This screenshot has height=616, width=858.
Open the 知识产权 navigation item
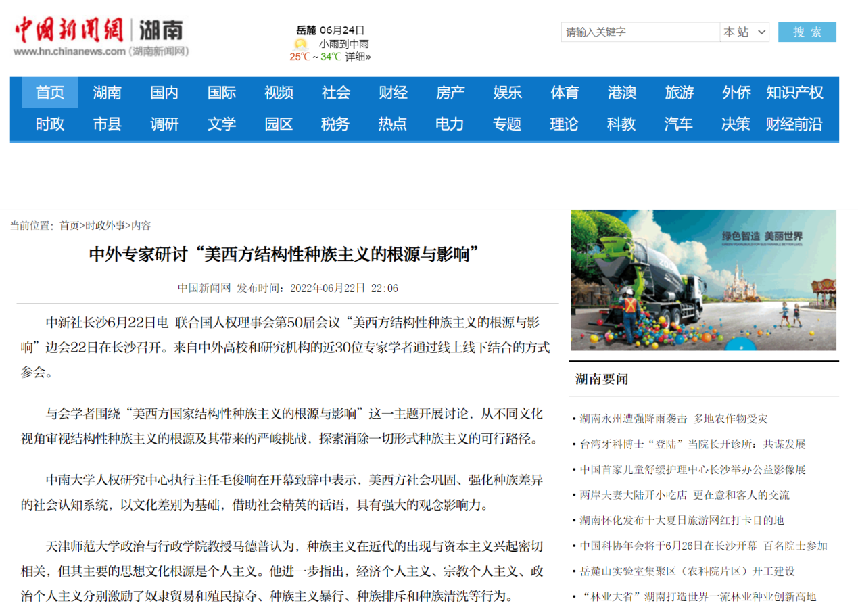794,93
